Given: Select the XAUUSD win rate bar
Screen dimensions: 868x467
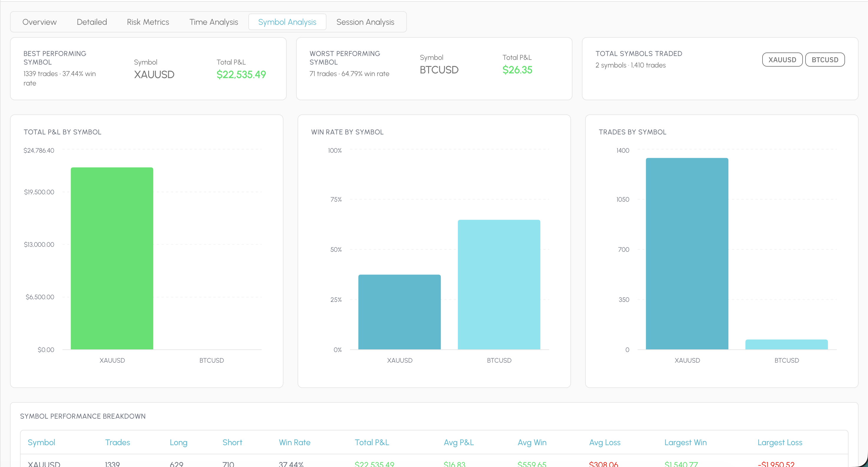Looking at the screenshot, I should click(x=399, y=312).
